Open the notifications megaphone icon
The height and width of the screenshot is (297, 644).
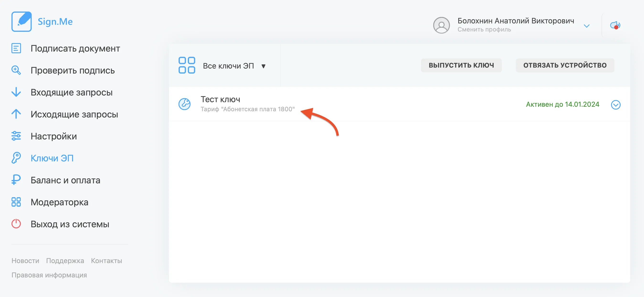tap(615, 25)
